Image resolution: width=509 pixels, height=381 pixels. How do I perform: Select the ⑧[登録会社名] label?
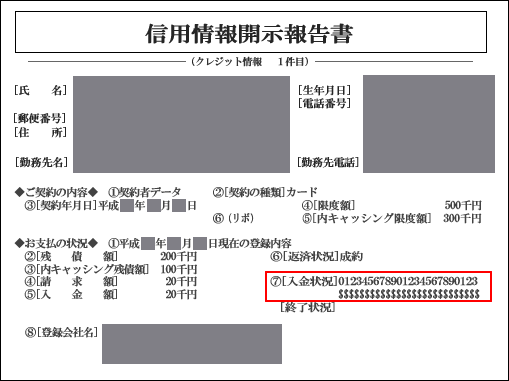point(62,332)
